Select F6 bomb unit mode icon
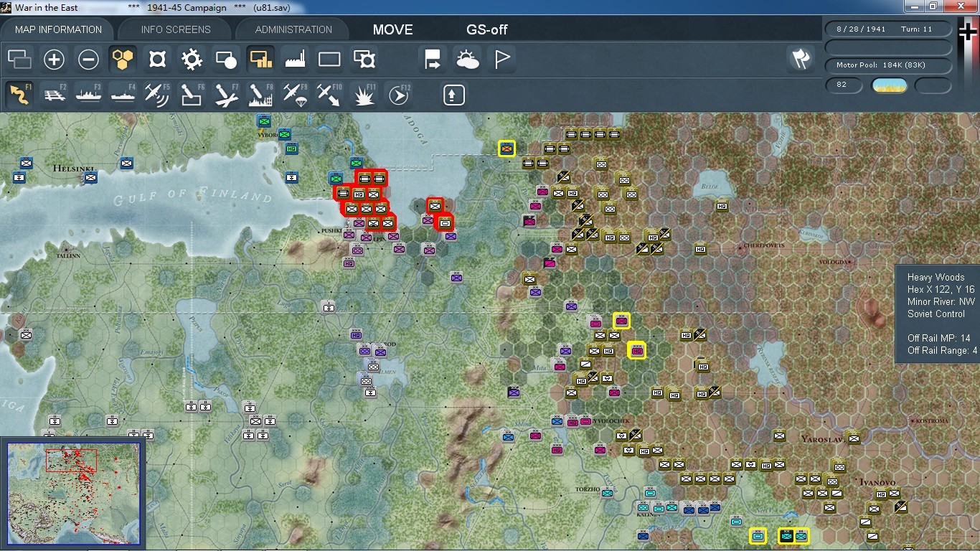This screenshot has width=980, height=551. click(192, 95)
